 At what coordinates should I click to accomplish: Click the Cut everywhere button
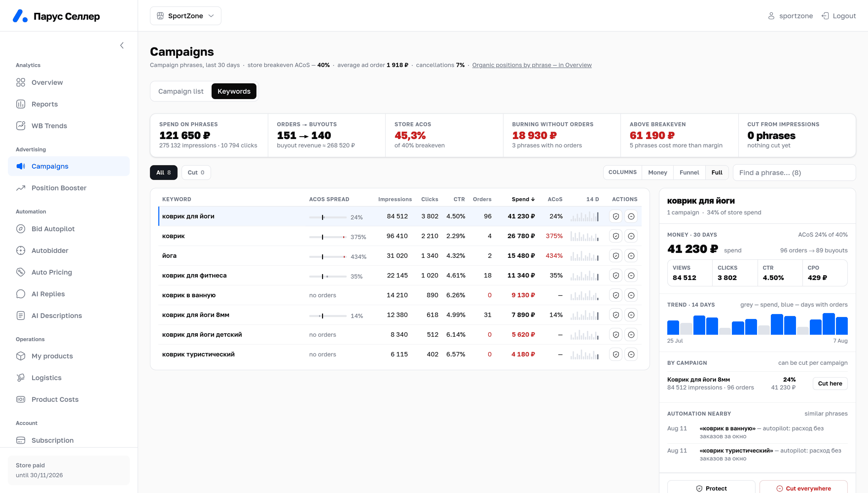coord(803,488)
